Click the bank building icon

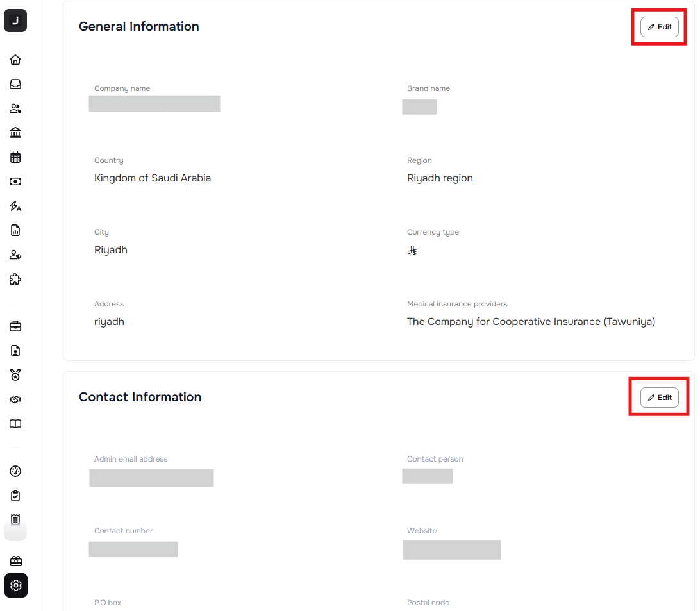point(15,133)
